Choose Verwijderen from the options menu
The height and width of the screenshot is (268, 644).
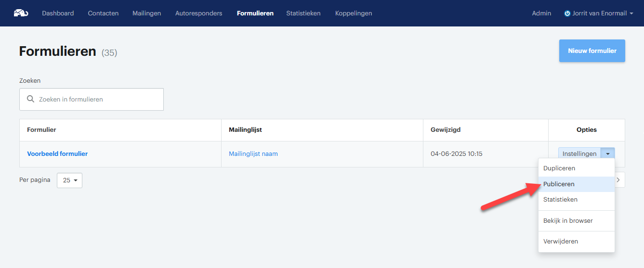(x=577, y=242)
